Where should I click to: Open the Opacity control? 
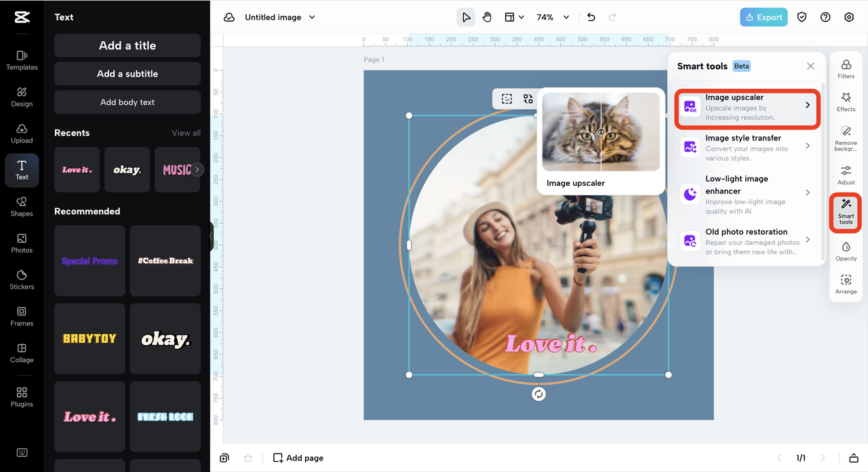click(x=846, y=251)
